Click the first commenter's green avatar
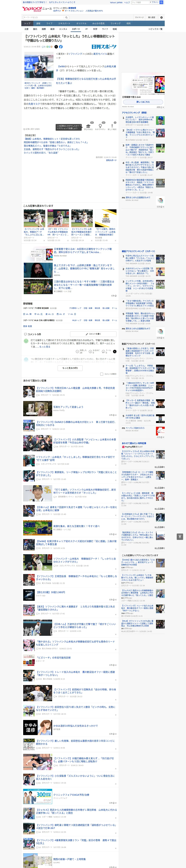The height and width of the screenshot is (868, 186). click(26, 341)
